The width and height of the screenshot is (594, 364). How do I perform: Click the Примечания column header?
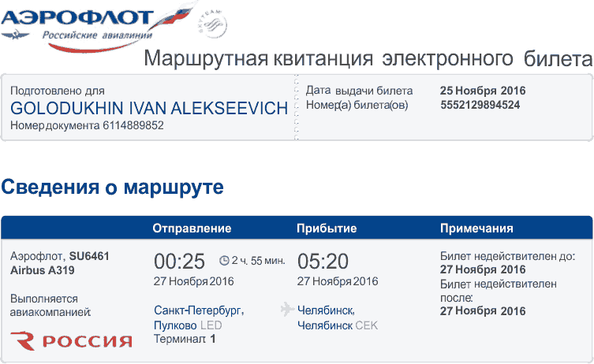476,228
